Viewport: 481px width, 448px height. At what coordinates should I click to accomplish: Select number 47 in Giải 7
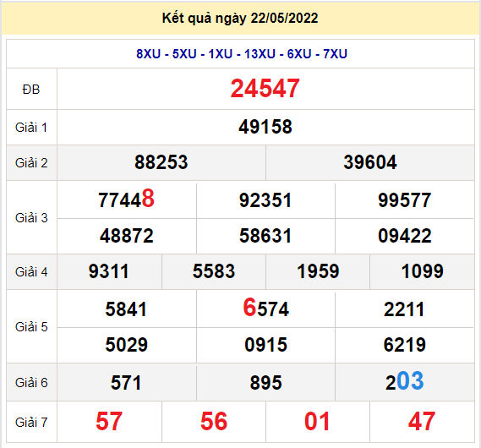pyautogui.click(x=422, y=421)
